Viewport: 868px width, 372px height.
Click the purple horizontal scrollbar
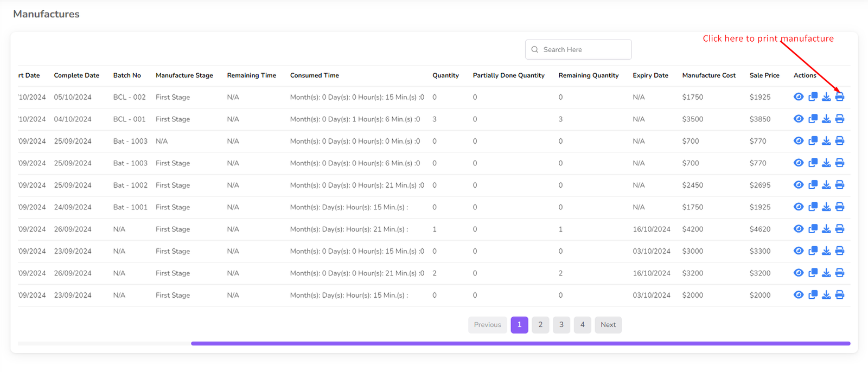[520, 343]
